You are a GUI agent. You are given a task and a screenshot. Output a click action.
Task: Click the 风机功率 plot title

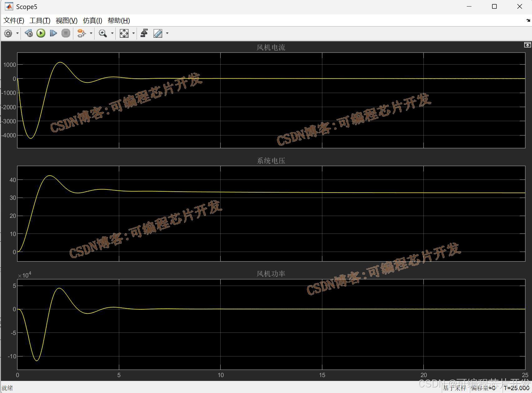pyautogui.click(x=271, y=274)
